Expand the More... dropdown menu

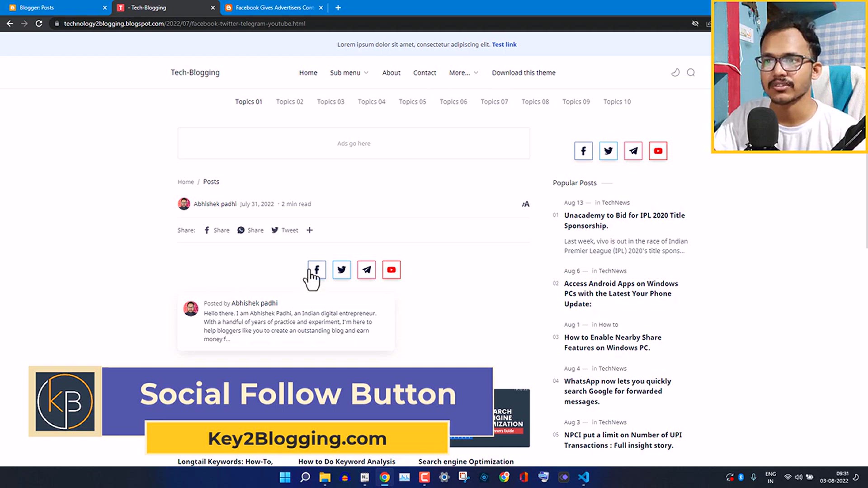click(463, 73)
